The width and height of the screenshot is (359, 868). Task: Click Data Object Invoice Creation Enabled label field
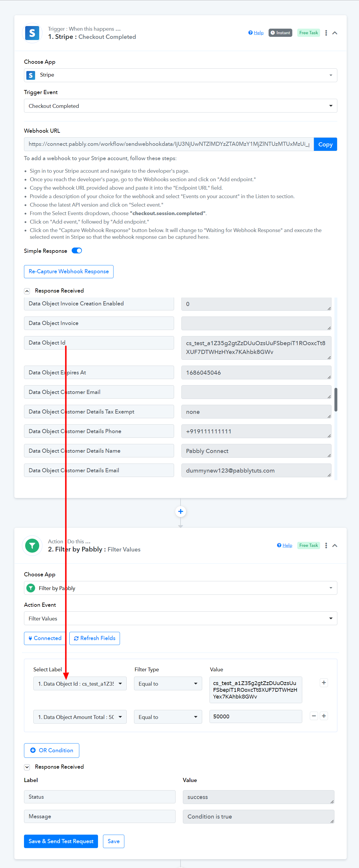pyautogui.click(x=99, y=304)
